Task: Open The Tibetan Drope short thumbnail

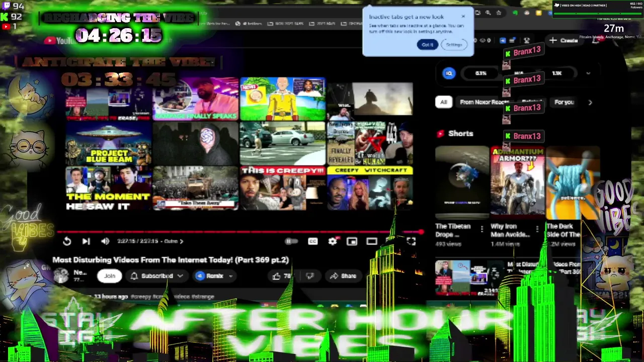Action: coord(462,183)
